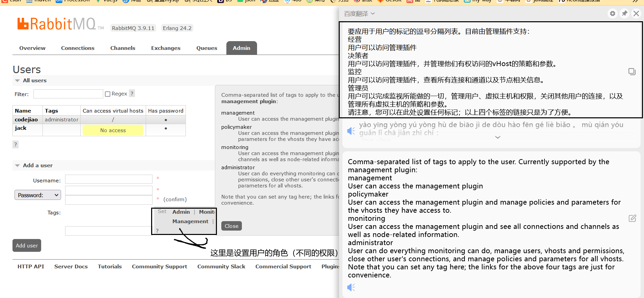Pin the Baidu Translate panel
This screenshot has width=644, height=298.
coord(625,13)
